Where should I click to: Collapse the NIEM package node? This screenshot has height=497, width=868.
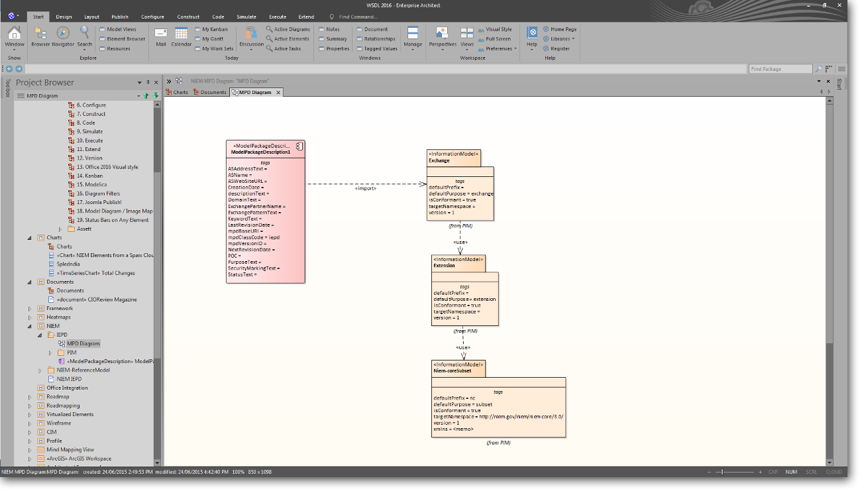point(30,326)
